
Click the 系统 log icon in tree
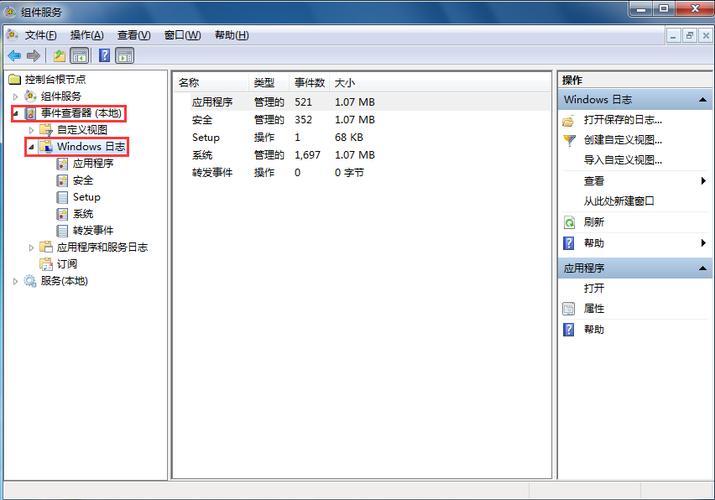(62, 214)
